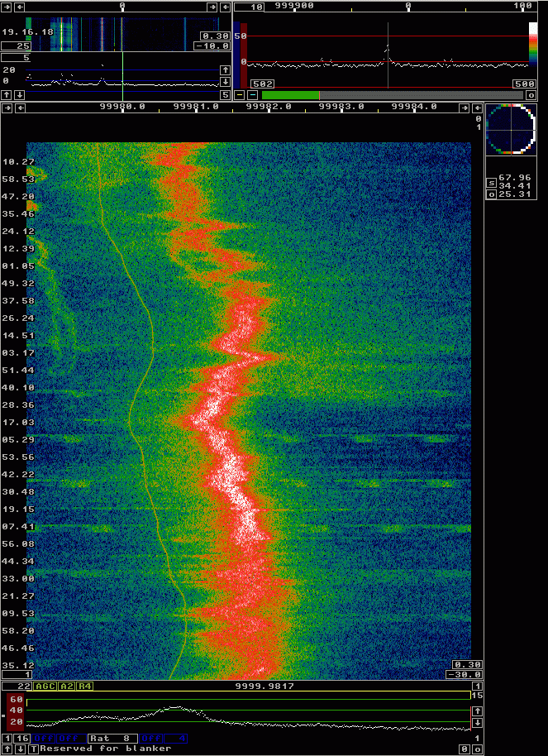Click the '0' button beside baseband 'o'
The height and width of the screenshot is (756, 548).
pyautogui.click(x=465, y=749)
